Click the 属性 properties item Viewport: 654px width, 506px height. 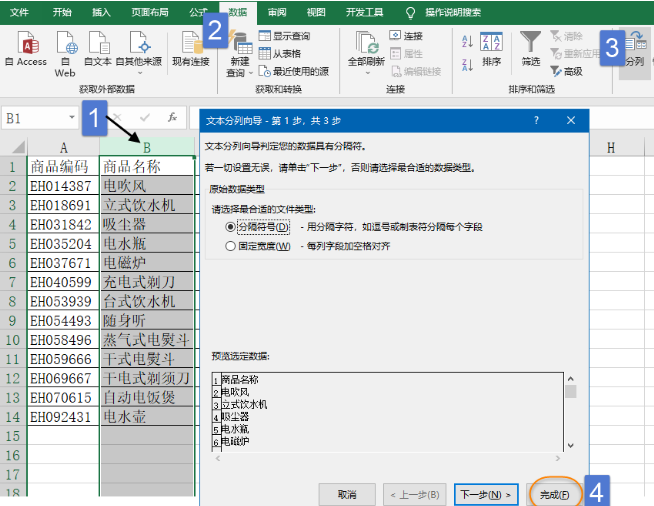pos(406,53)
